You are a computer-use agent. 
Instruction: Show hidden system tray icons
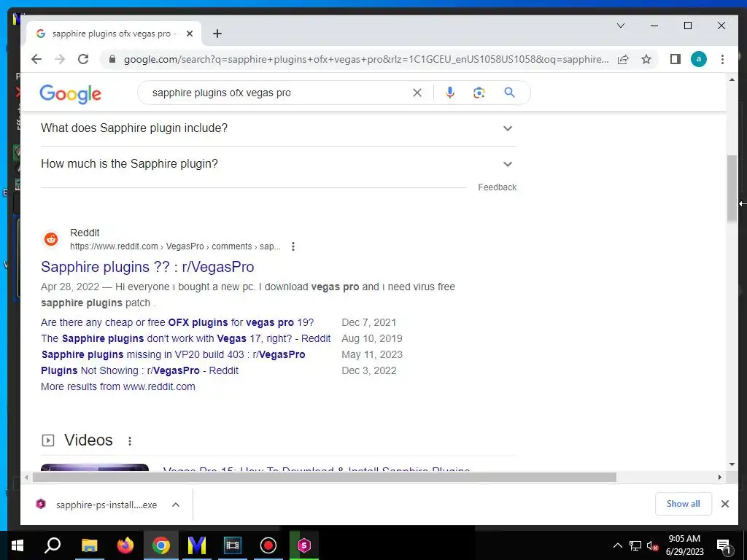click(617, 545)
